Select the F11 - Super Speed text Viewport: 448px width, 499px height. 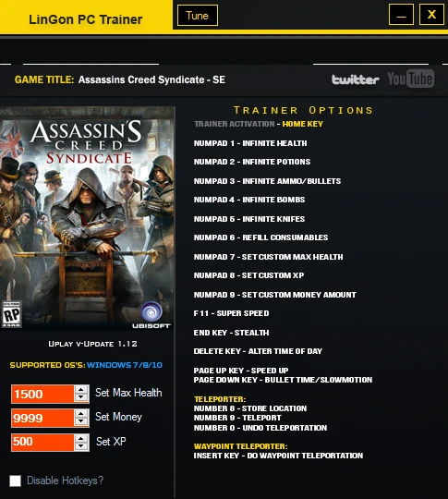pos(231,313)
